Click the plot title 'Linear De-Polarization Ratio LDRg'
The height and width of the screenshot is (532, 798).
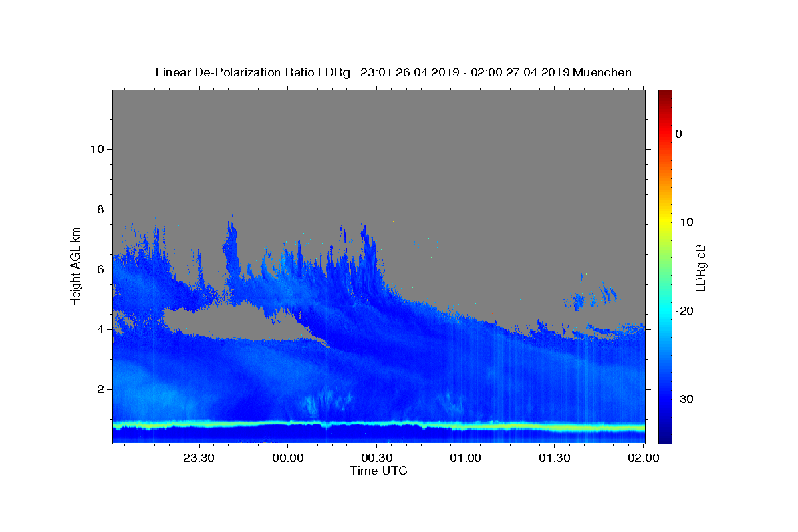[x=253, y=72]
